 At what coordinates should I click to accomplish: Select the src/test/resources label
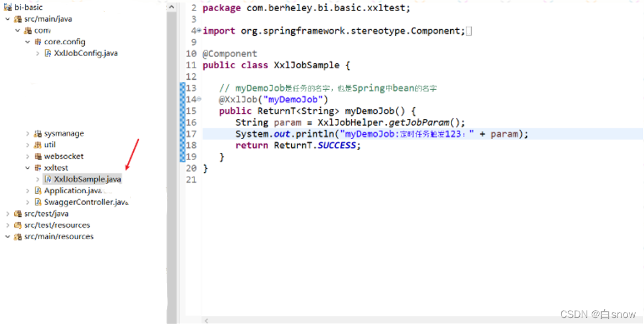[57, 225]
